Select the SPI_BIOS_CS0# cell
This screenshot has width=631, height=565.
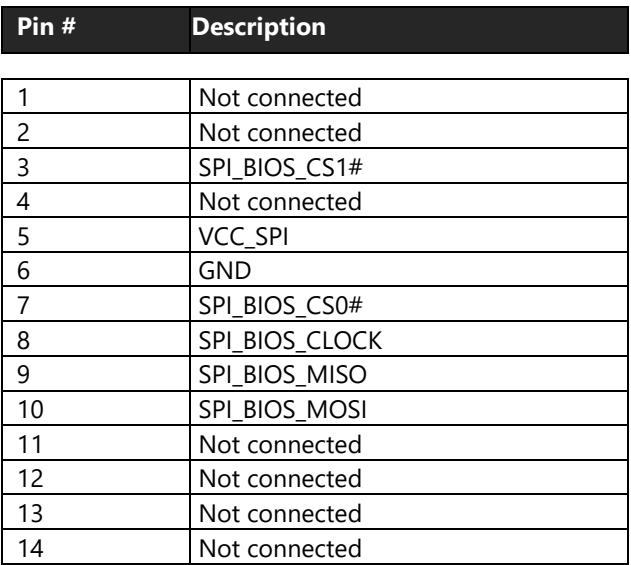tap(409, 304)
